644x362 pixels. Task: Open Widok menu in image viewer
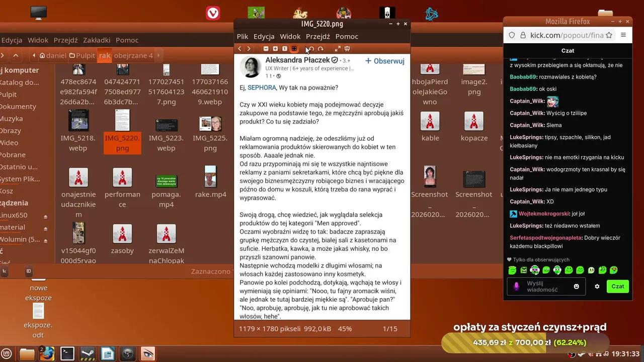pyautogui.click(x=290, y=36)
